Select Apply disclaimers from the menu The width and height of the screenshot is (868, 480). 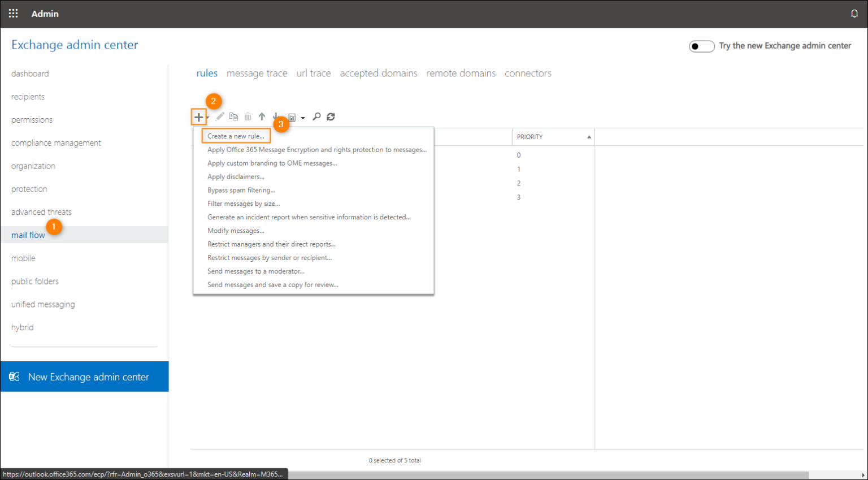point(236,176)
